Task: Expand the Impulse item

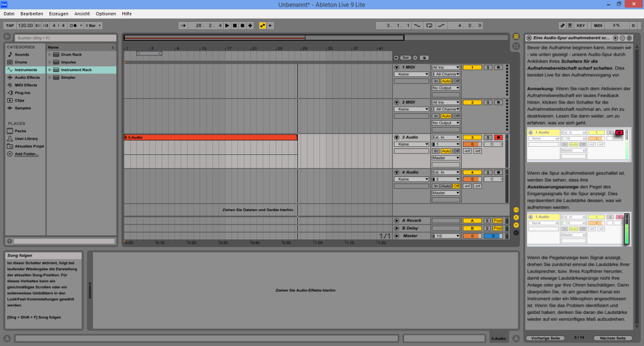Action: (50, 62)
